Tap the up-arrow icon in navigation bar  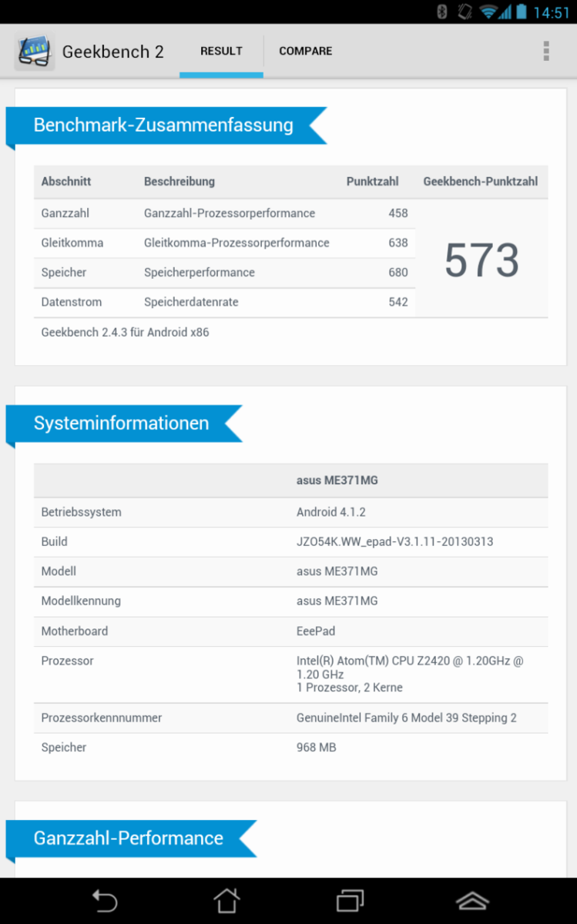tap(472, 900)
